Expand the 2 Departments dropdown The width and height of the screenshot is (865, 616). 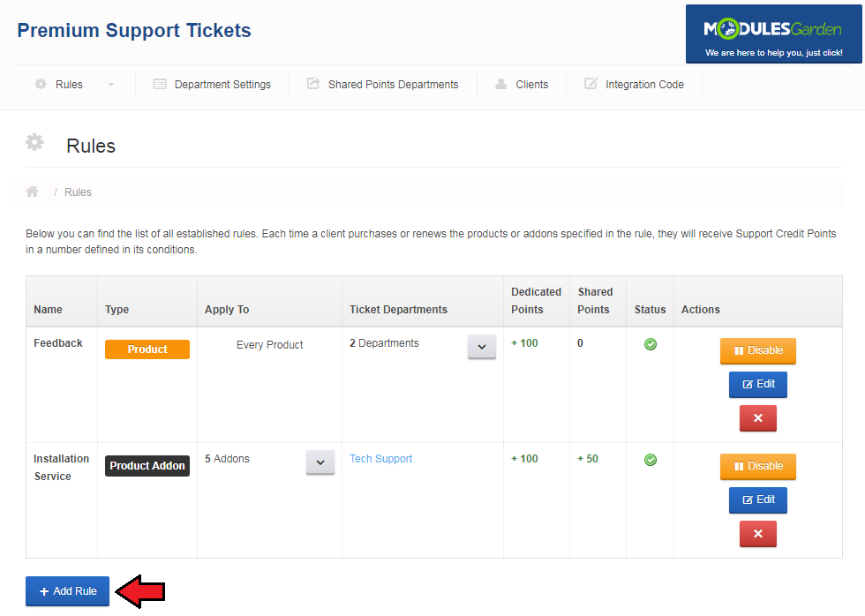(481, 347)
